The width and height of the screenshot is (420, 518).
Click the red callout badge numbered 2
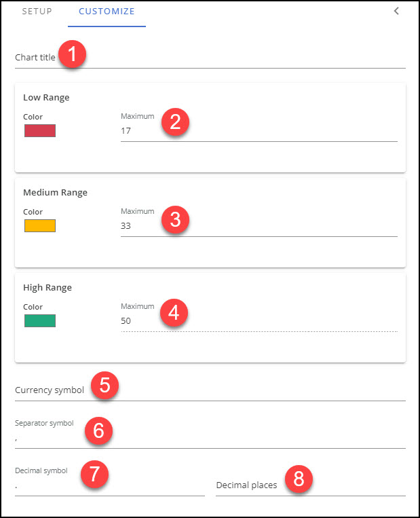175,123
